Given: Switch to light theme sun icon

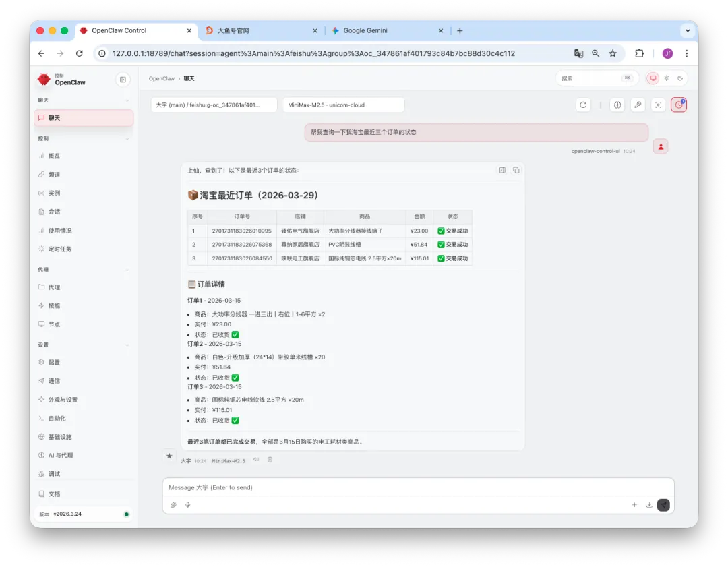Looking at the screenshot, I should click(666, 78).
